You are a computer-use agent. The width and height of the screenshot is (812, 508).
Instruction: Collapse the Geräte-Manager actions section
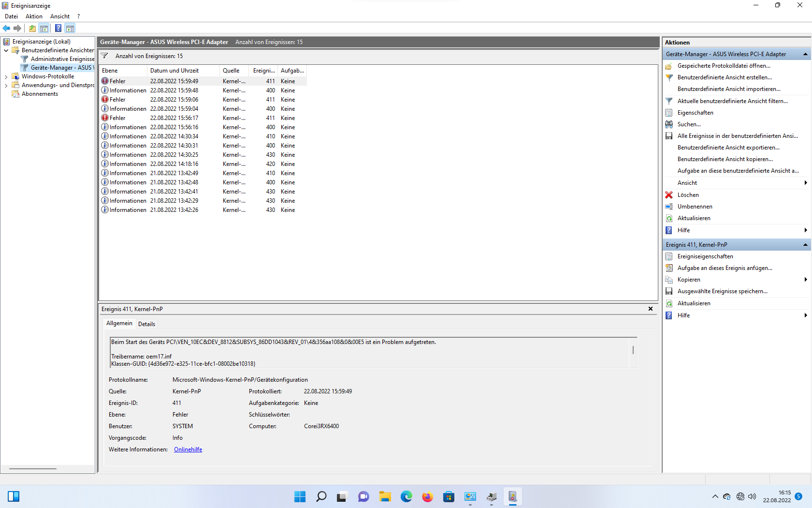805,54
